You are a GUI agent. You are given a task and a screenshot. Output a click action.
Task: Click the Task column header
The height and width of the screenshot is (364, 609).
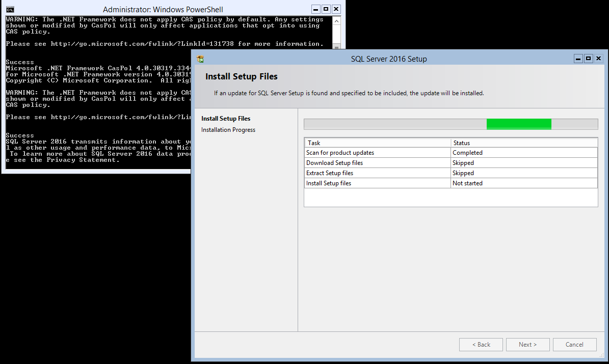point(377,143)
